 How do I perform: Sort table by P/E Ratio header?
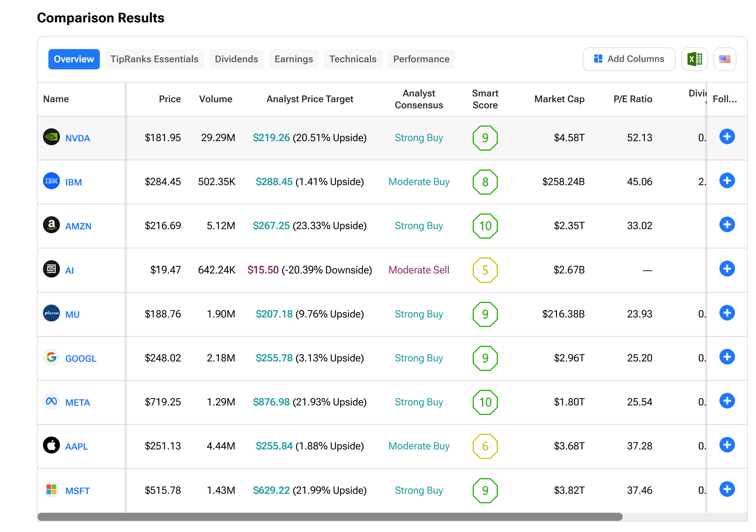(632, 99)
